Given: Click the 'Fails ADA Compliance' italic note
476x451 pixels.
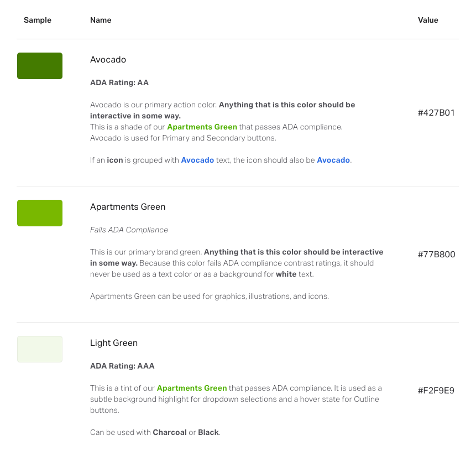Looking at the screenshot, I should (x=129, y=230).
